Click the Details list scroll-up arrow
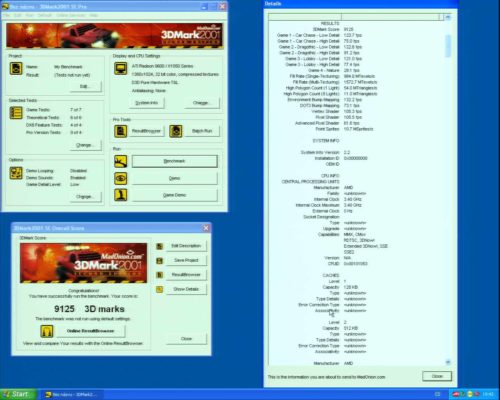The image size is (500, 400). pos(448,17)
